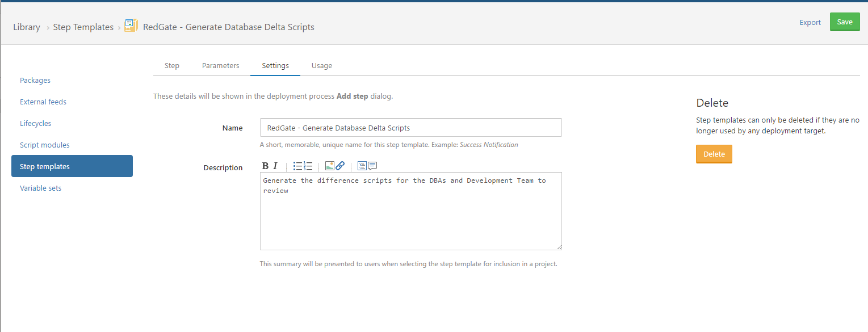Image resolution: width=868 pixels, height=332 pixels.
Task: Click inside the Description text area
Action: [x=411, y=211]
